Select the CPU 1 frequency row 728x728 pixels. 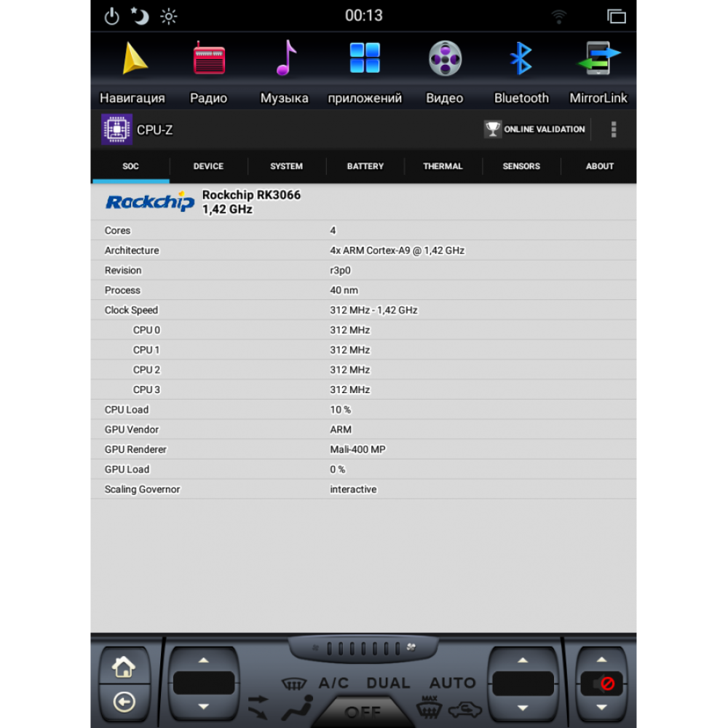[363, 350]
